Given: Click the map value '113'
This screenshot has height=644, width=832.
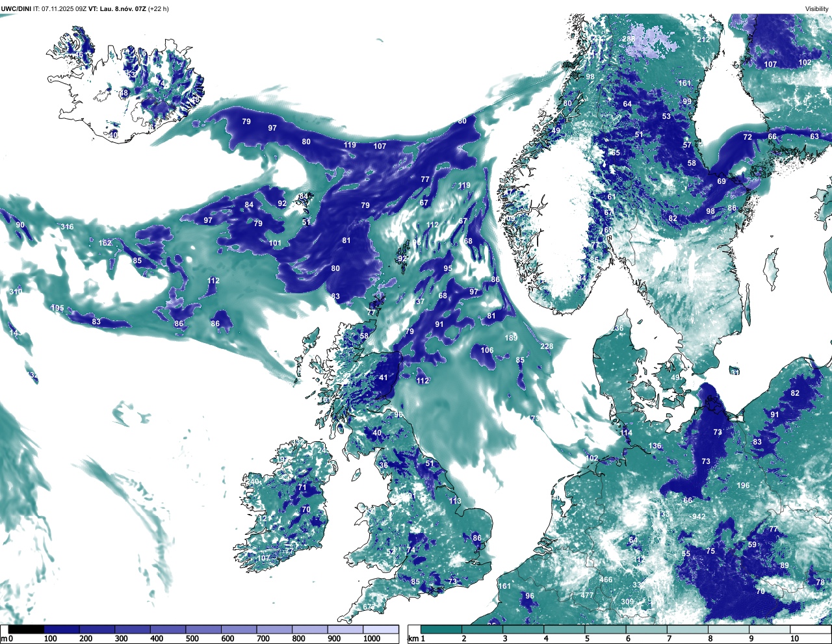Looking at the screenshot, I should [455, 501].
